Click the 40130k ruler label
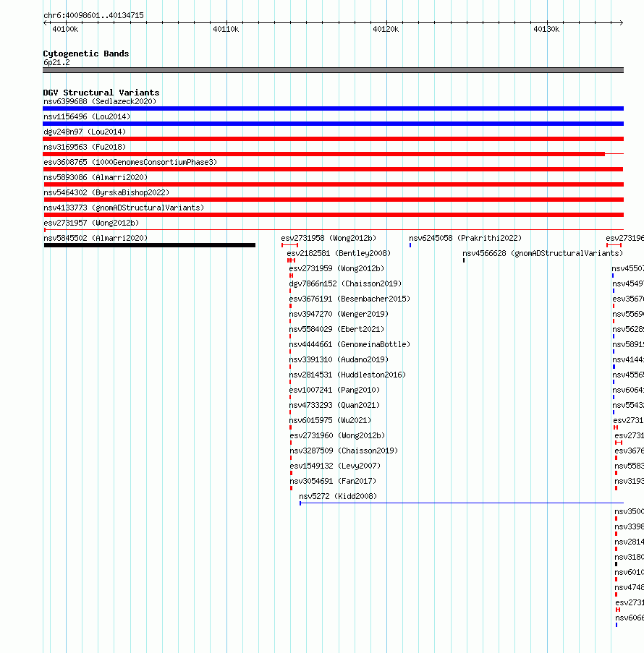The width and height of the screenshot is (644, 653). click(x=546, y=30)
